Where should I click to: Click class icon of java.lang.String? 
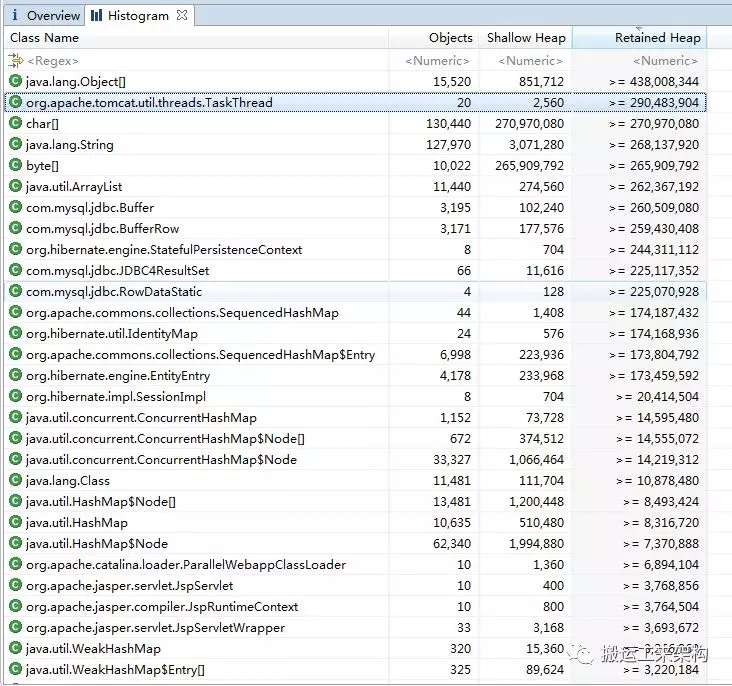(15, 144)
